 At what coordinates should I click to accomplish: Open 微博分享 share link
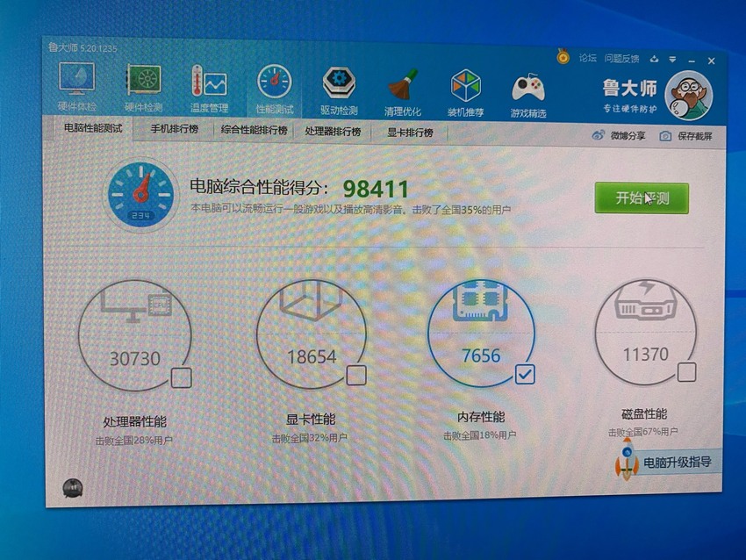coord(628,135)
